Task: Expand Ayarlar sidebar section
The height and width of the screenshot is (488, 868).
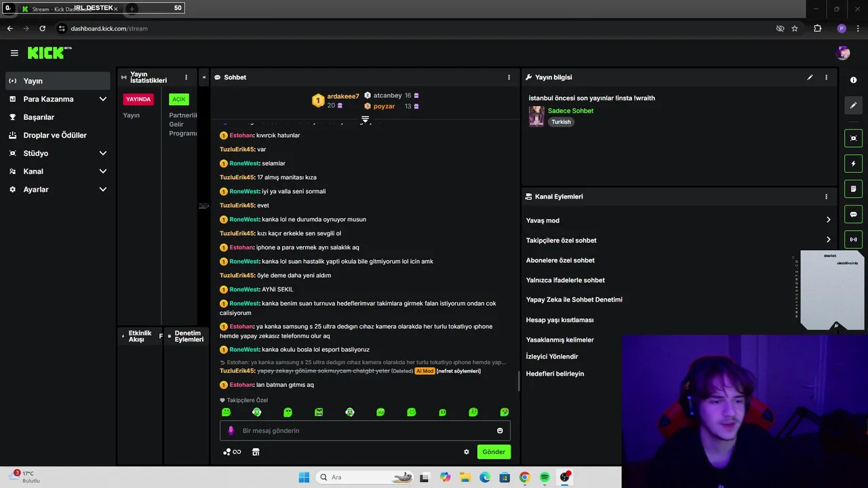Action: 102,190
